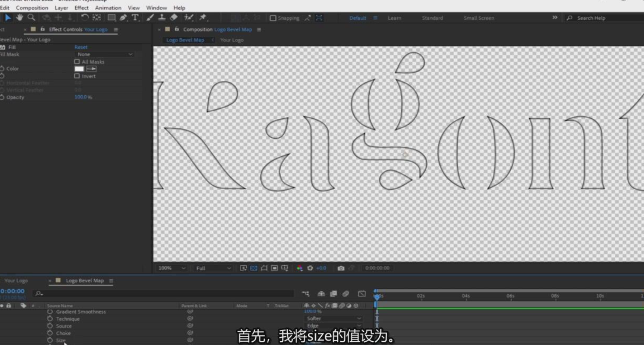Click the Opacity 100.0 % value
644x345 pixels.
(83, 97)
